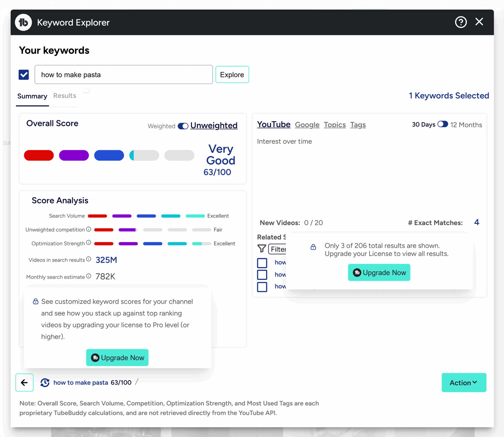504x437 pixels.
Task: Toggle Overall Score from Unweighted to Weighted
Action: pos(183,126)
